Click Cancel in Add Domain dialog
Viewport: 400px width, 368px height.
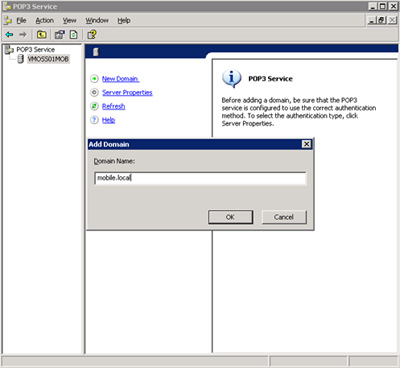point(284,217)
